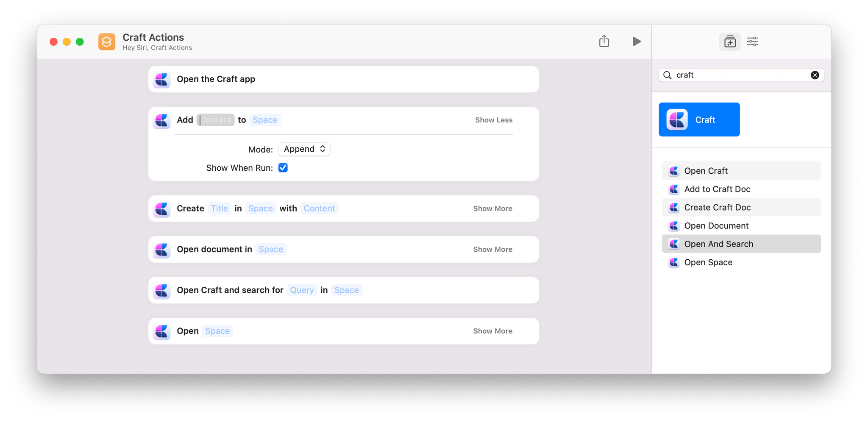Open the Mode Append dropdown
The width and height of the screenshot is (868, 422).
click(x=304, y=149)
